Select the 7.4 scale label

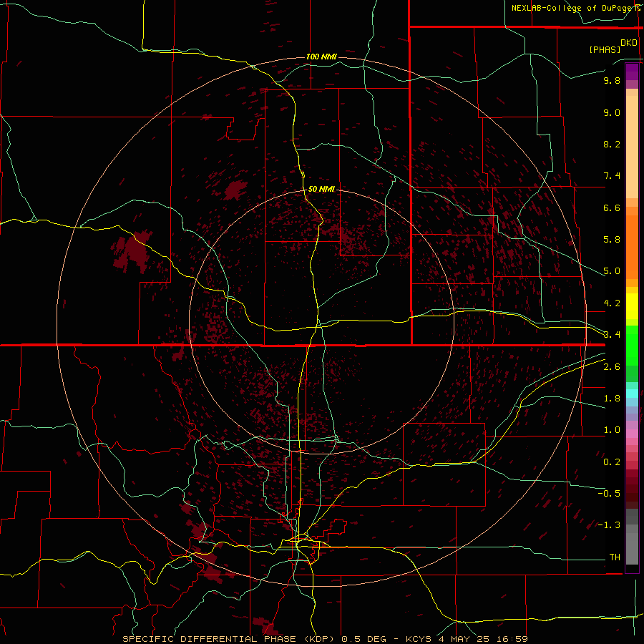[x=612, y=176]
